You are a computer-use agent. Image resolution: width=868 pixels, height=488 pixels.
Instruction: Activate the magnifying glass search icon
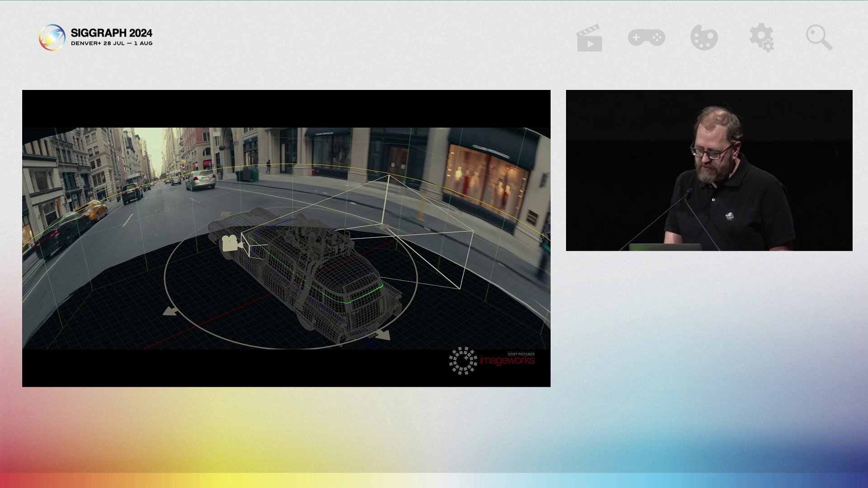(x=819, y=38)
